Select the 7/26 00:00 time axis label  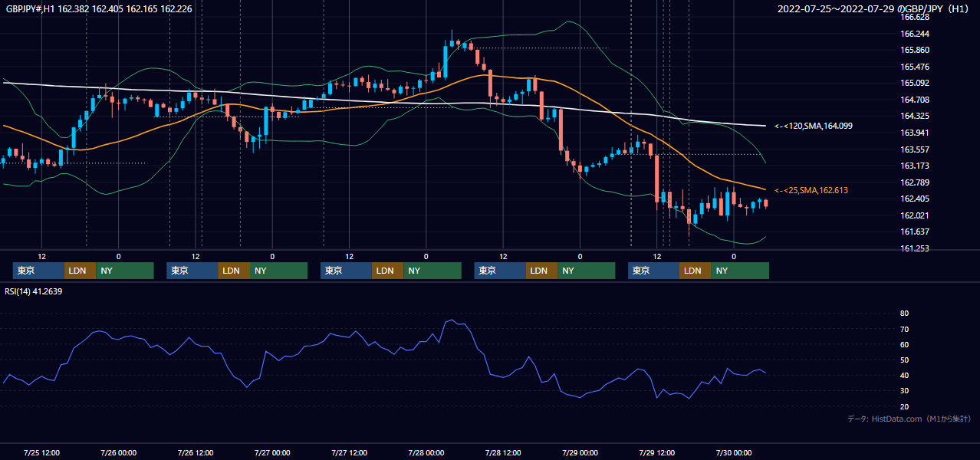pyautogui.click(x=118, y=452)
